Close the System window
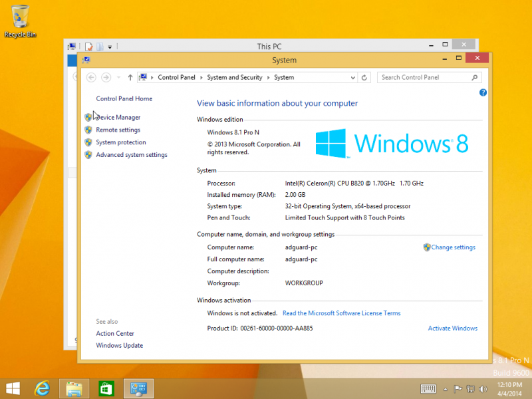 click(477, 58)
